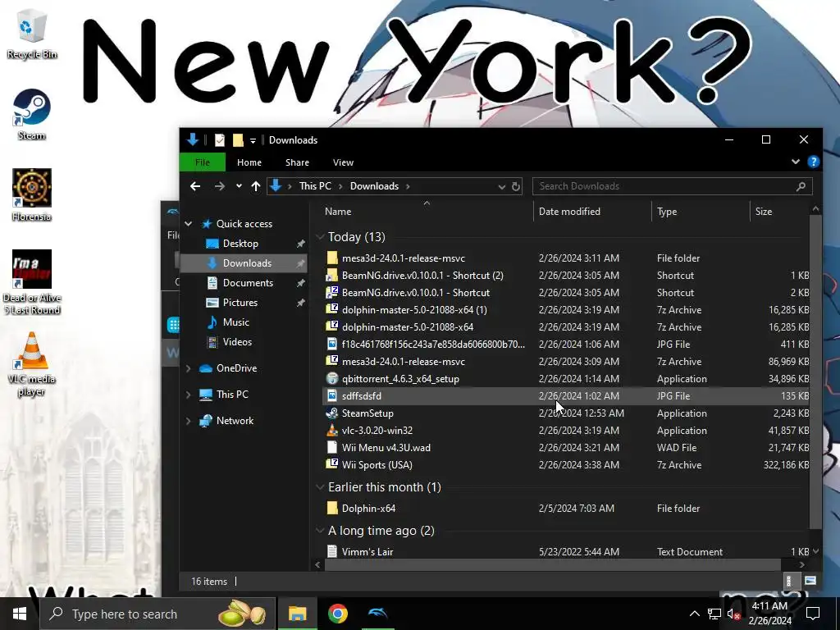Switch to Details view in status bar
The image size is (840, 630).
[x=788, y=581]
